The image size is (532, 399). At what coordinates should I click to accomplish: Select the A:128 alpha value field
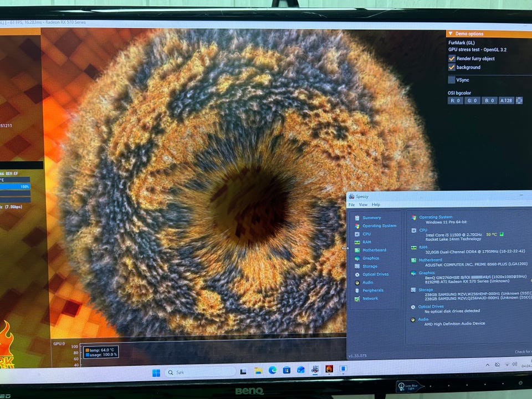click(x=506, y=101)
